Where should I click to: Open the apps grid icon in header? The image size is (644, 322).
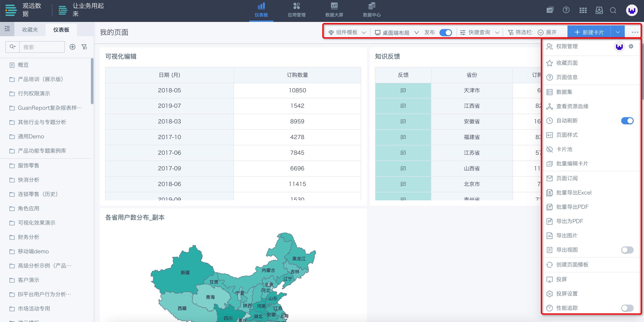point(583,11)
